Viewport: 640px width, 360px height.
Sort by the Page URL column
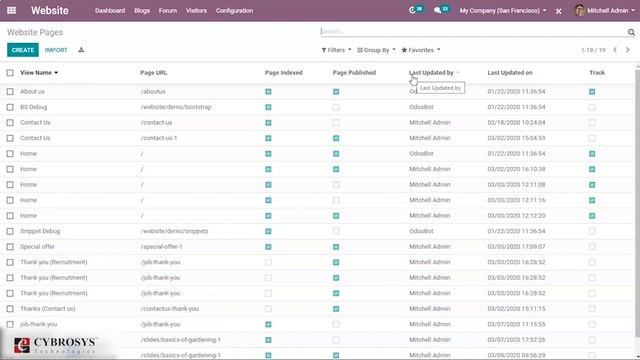(x=153, y=73)
